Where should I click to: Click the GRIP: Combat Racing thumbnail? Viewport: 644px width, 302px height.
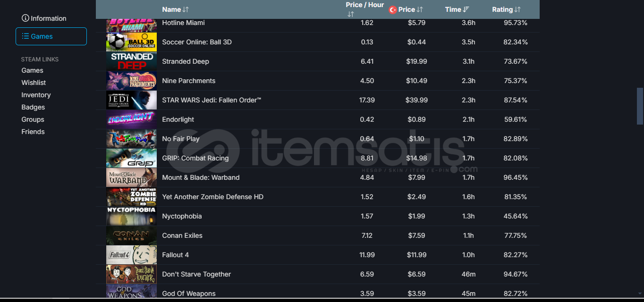131,158
